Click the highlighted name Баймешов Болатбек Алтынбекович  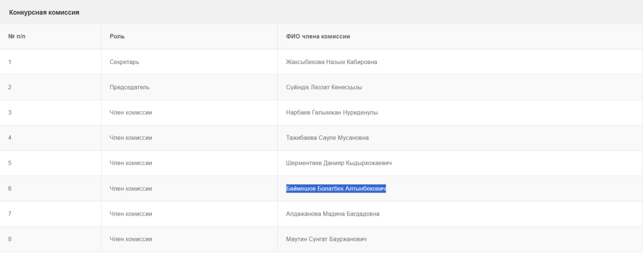(336, 188)
